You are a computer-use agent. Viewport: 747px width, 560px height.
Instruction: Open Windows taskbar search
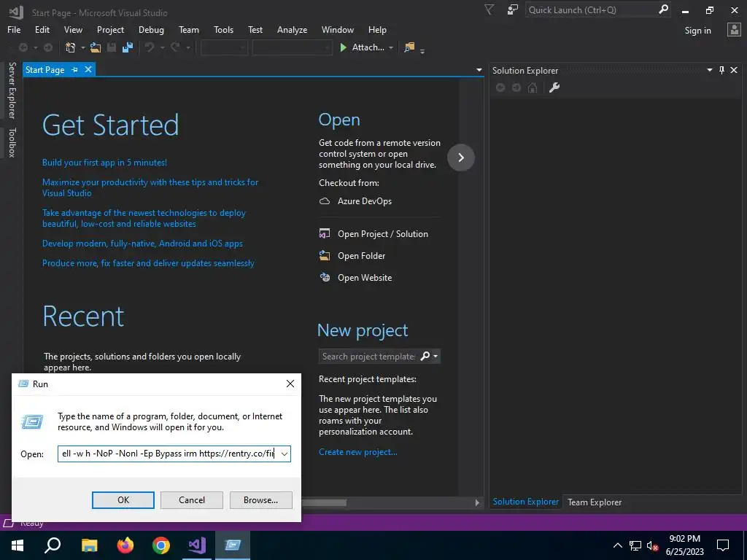click(53, 545)
